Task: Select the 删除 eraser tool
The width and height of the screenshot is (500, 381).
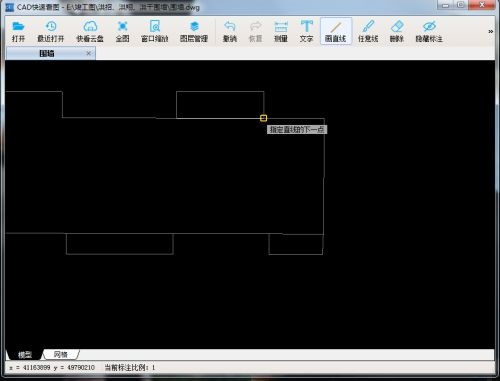Action: click(397, 31)
